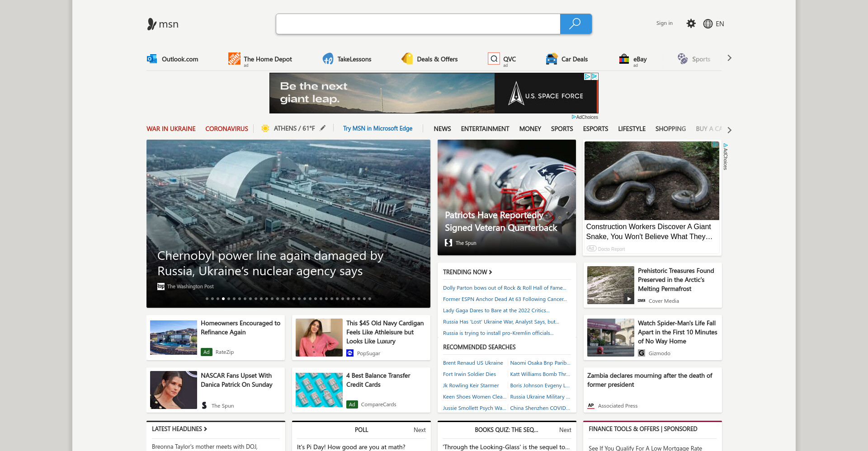This screenshot has height=451, width=868.
Task: Expand more news categories chevron
Action: point(729,130)
